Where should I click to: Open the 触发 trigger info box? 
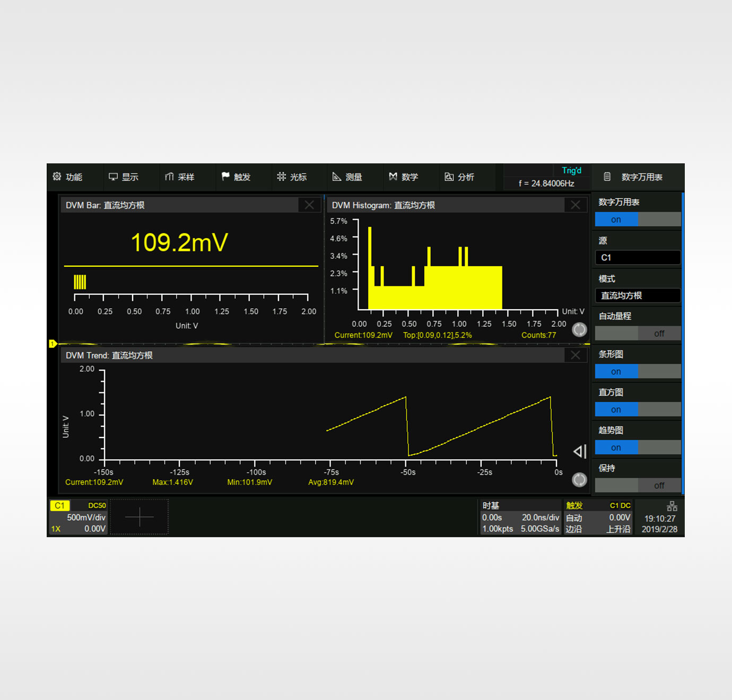click(598, 518)
